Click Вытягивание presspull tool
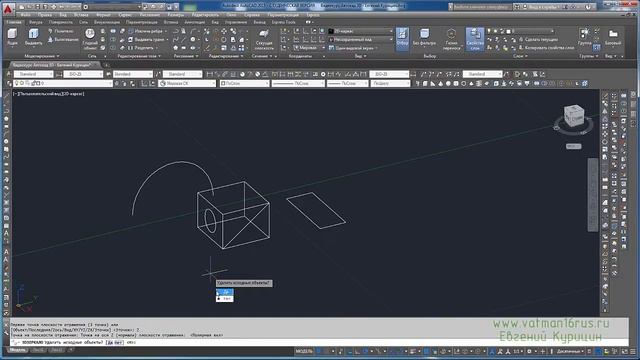Viewport: 640px width, 360px height. 62,40
